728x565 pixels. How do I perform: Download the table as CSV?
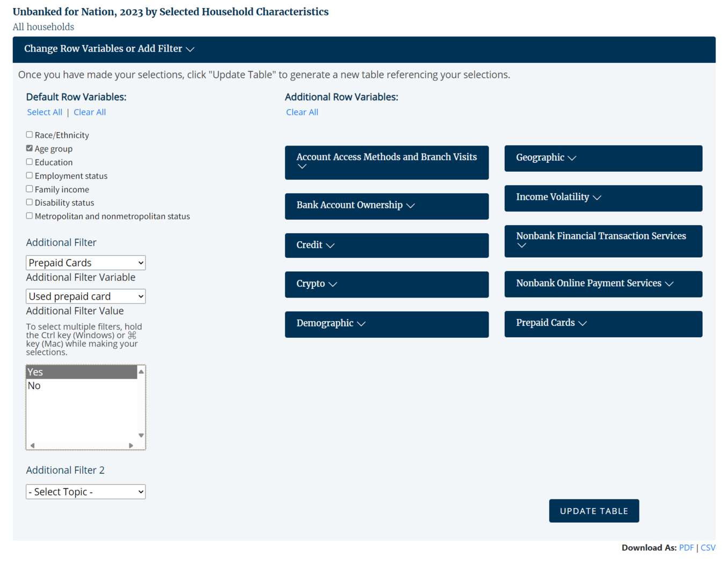(708, 548)
